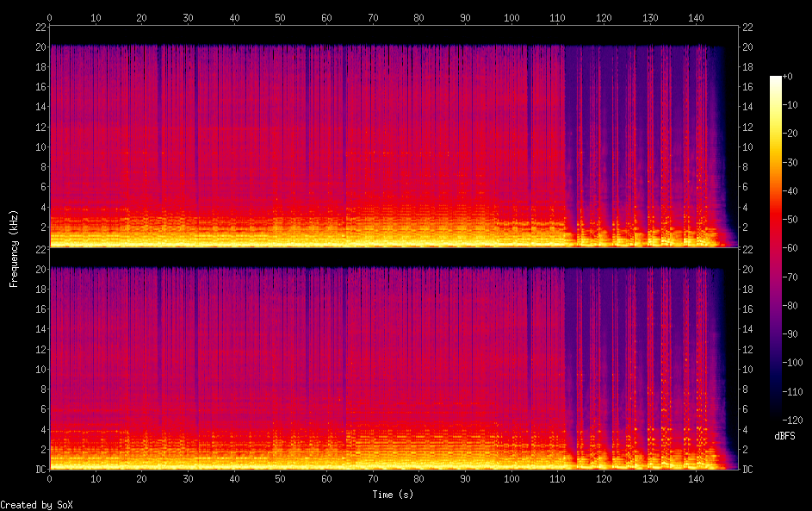Image resolution: width=812 pixels, height=511 pixels.
Task: Click '110' on the bottom time axis
Action: [x=558, y=479]
